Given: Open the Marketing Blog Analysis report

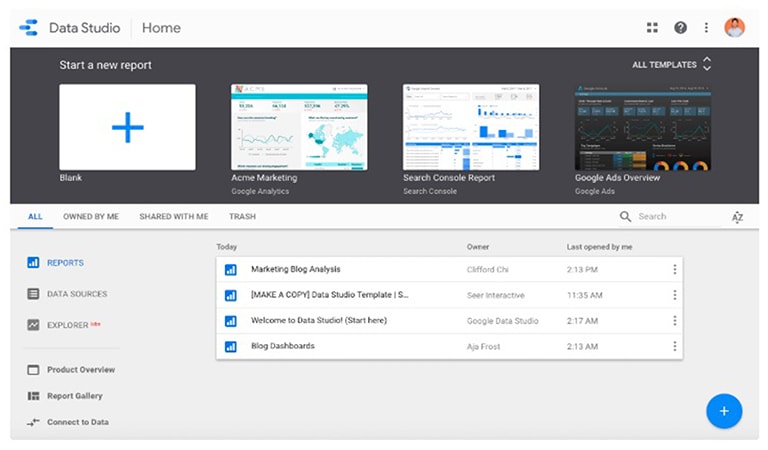Looking at the screenshot, I should point(295,269).
